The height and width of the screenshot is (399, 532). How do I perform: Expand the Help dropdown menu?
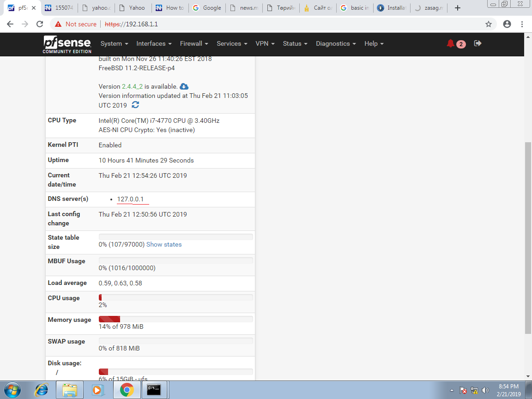(x=374, y=44)
